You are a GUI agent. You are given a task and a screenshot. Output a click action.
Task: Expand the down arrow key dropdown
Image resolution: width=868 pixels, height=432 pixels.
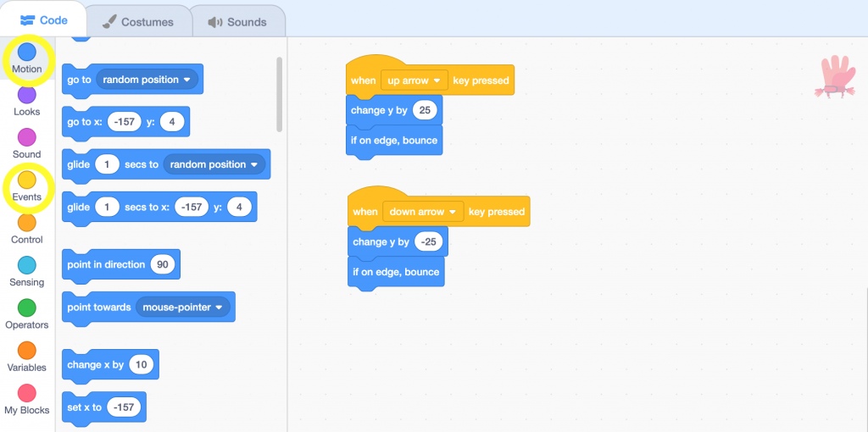pos(422,212)
